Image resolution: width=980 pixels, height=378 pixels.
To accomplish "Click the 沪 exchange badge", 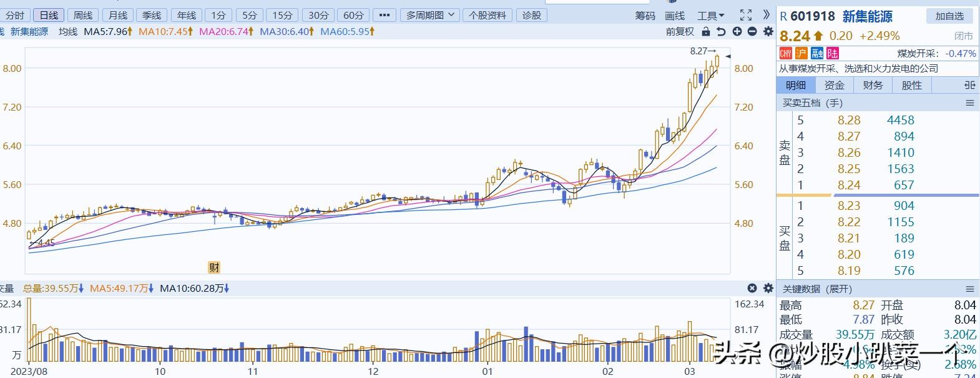I will coord(801,54).
